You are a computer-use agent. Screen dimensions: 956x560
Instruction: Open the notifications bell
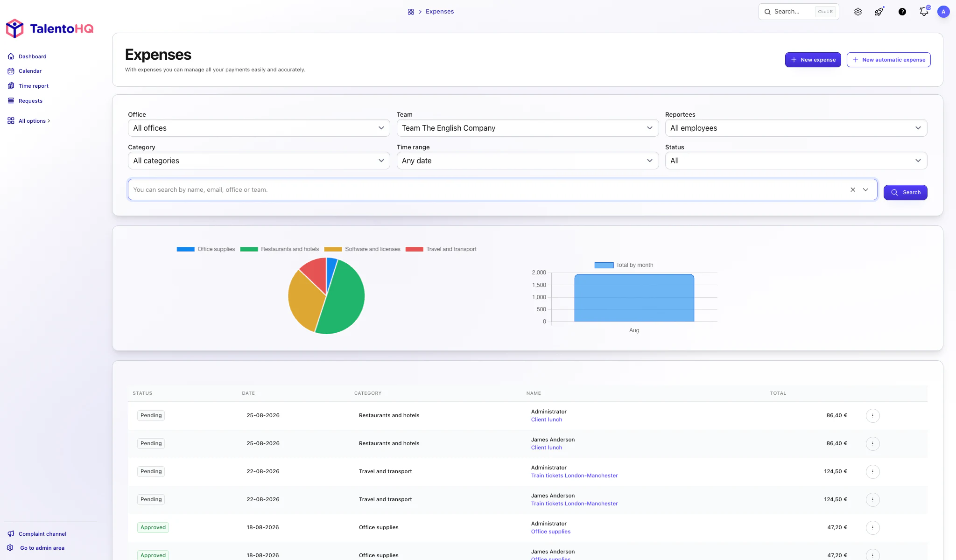coord(924,12)
